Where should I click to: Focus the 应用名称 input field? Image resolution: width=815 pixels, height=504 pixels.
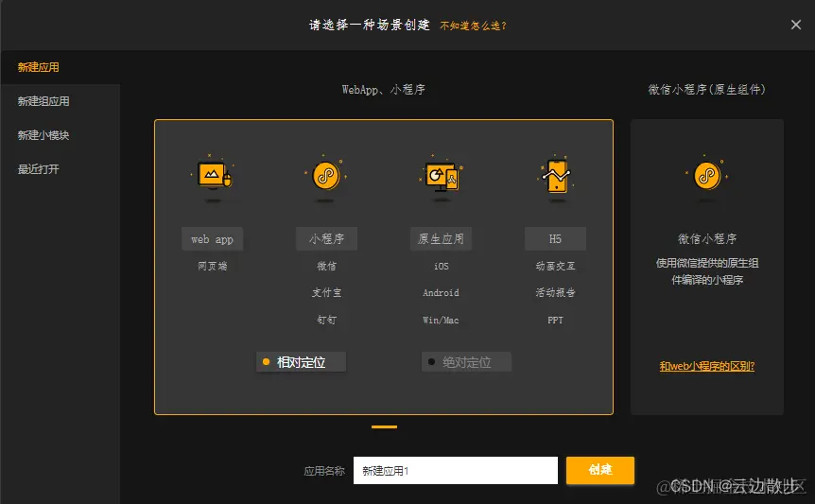point(456,470)
